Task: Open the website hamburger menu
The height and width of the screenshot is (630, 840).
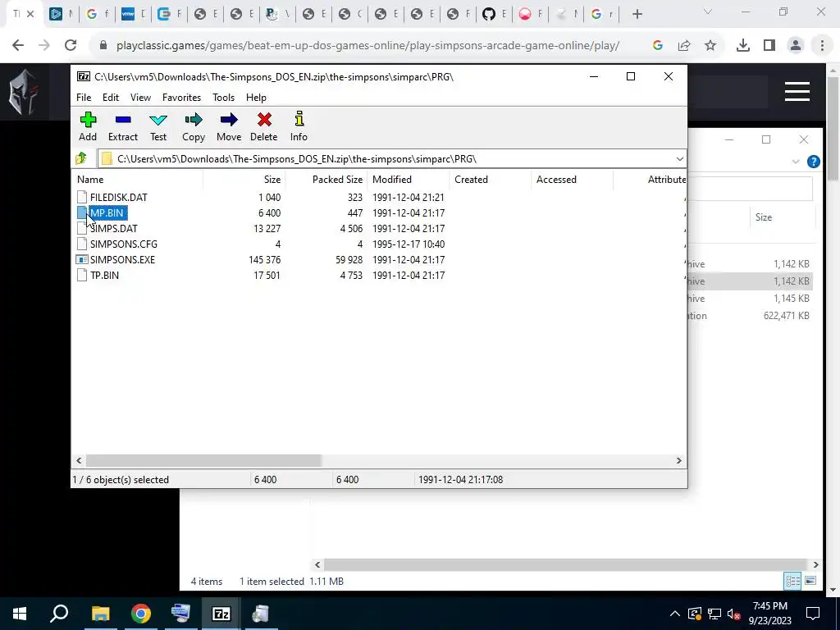Action: pos(797,92)
